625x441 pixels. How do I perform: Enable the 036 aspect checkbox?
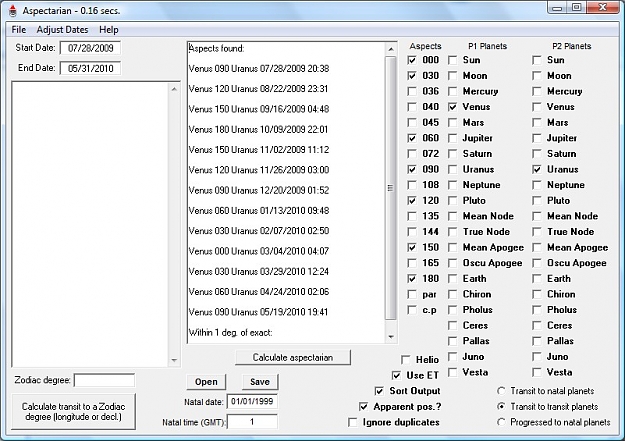click(x=412, y=91)
